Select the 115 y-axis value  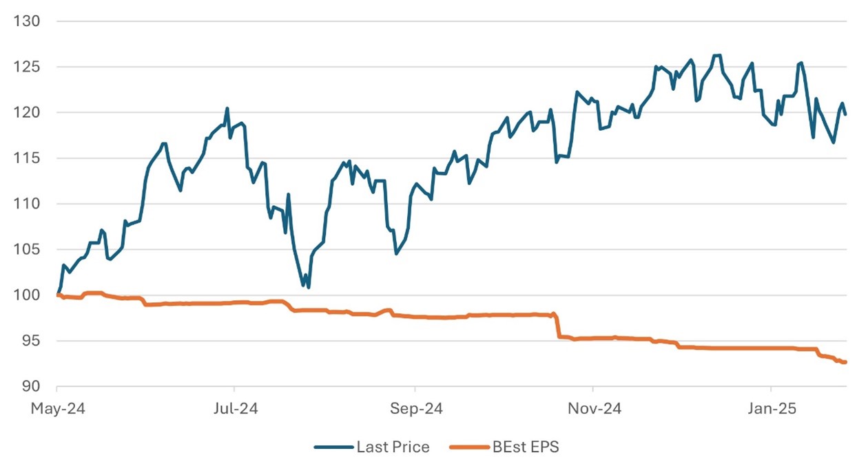[x=28, y=158]
